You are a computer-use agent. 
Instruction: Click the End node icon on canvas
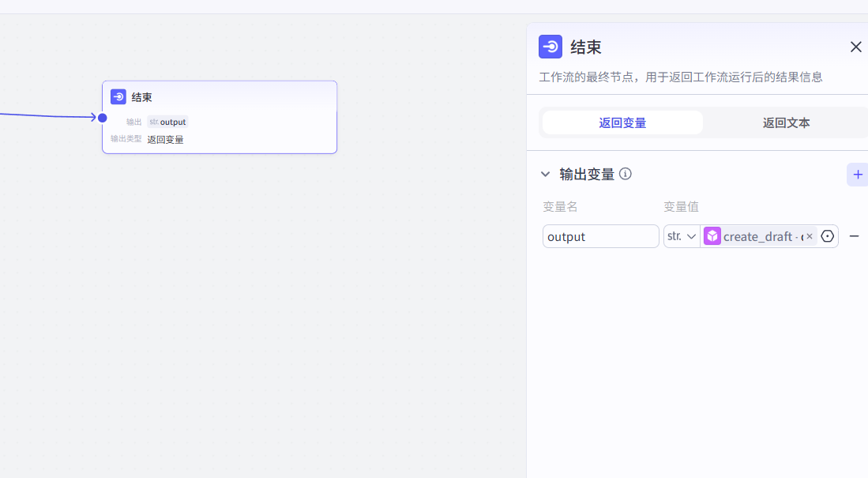118,97
